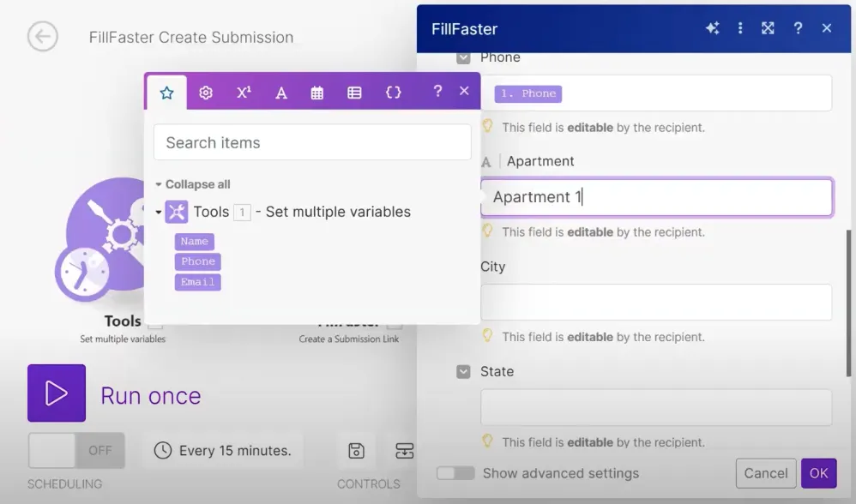Click the text type A icon beside Apartment
This screenshot has width=856, height=504.
pyautogui.click(x=485, y=162)
